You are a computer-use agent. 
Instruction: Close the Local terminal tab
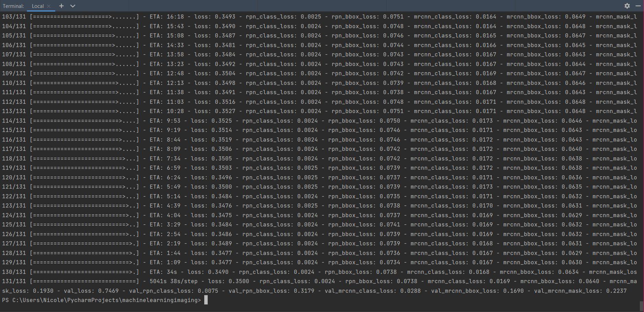coord(49,6)
